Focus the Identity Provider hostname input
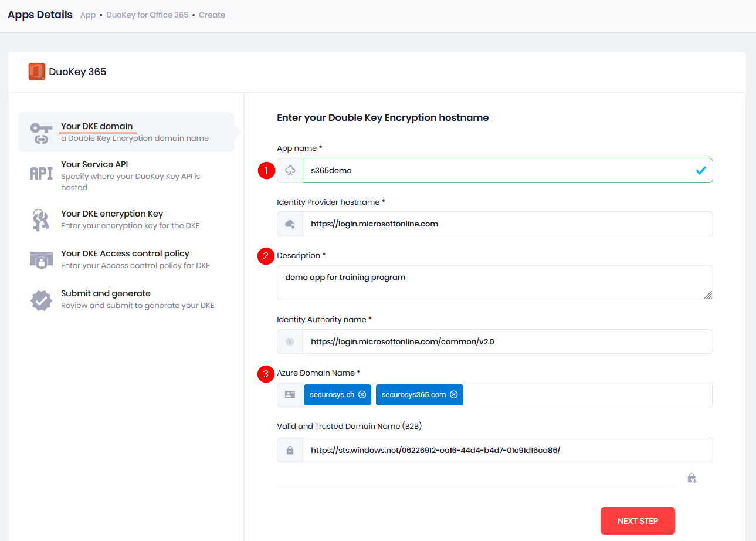Image resolution: width=756 pixels, height=541 pixels. pyautogui.click(x=508, y=224)
